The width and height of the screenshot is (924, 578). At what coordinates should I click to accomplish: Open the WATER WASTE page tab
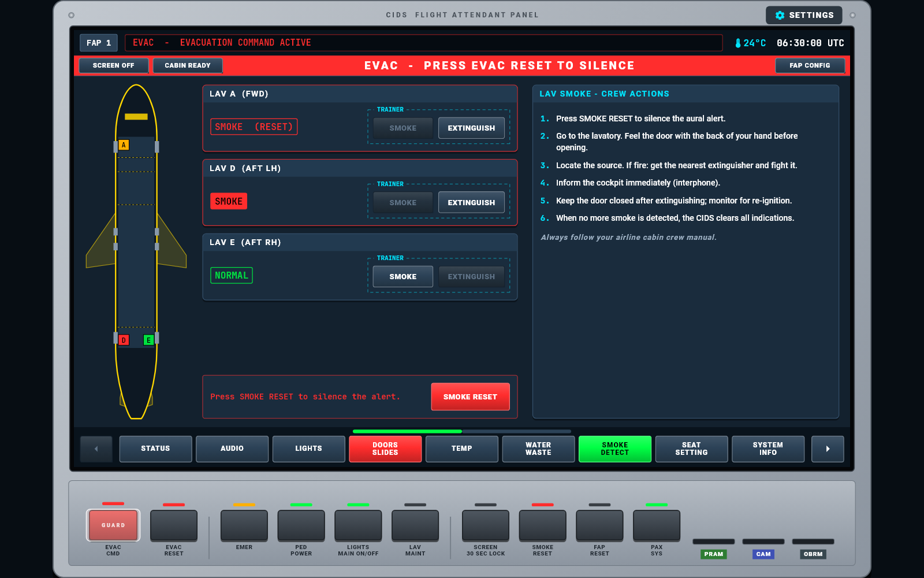pyautogui.click(x=538, y=449)
